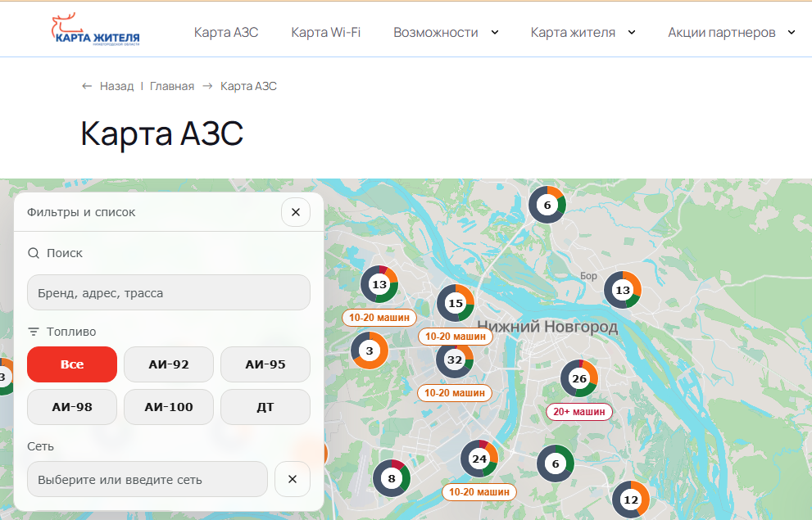Expand the Карта жителя nav dropdown
The width and height of the screenshot is (812, 520).
(583, 32)
